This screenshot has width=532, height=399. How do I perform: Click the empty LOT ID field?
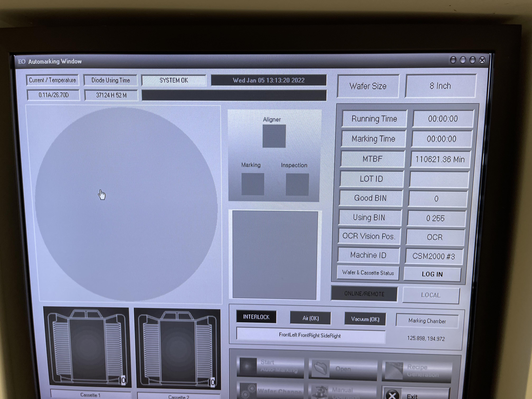(439, 179)
